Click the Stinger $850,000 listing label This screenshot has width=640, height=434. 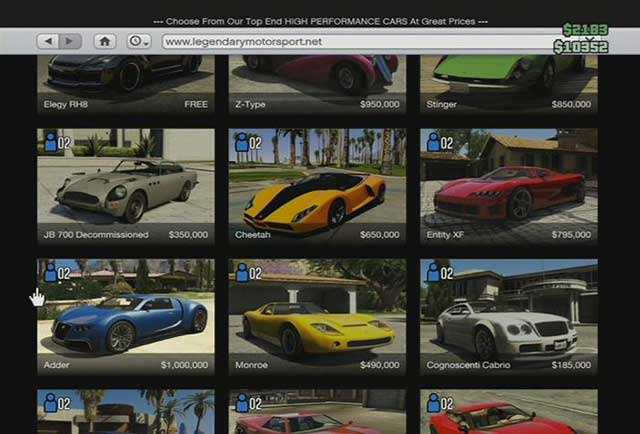(x=508, y=104)
